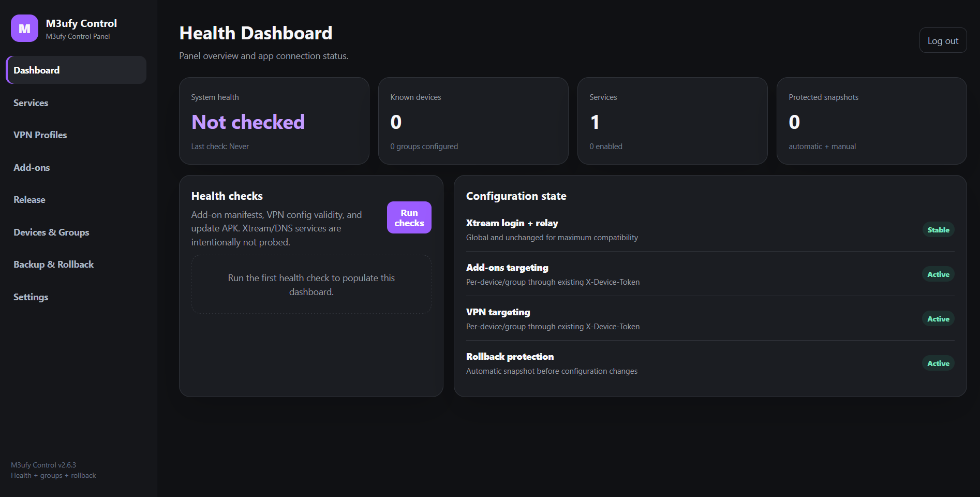
Task: Click the purple M logo icon
Action: 24,28
